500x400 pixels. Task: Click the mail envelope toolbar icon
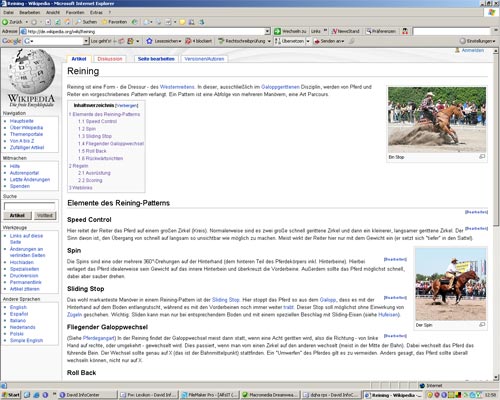coord(146,22)
